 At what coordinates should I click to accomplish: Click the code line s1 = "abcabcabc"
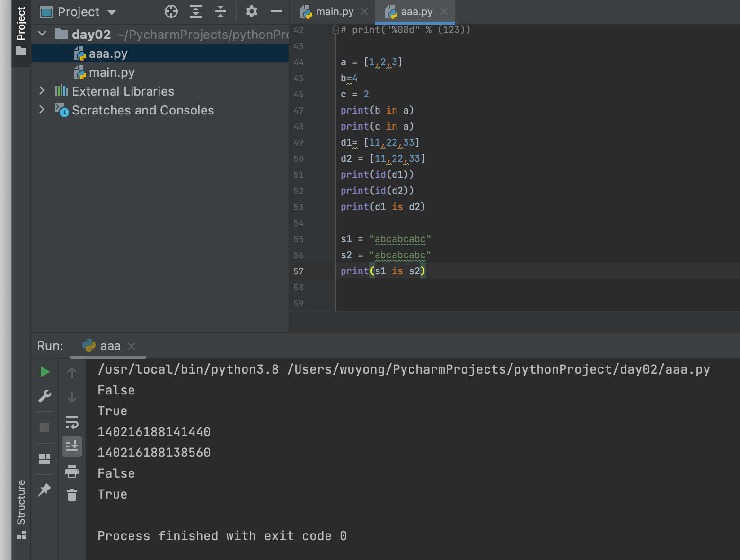386,239
